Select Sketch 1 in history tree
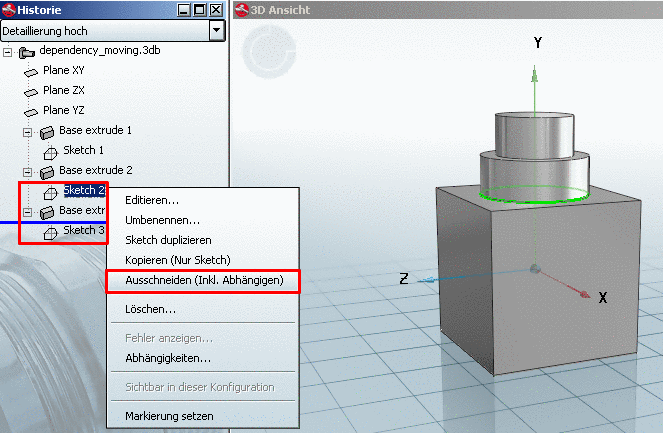Screen dimensions: 663x433 tap(83, 150)
